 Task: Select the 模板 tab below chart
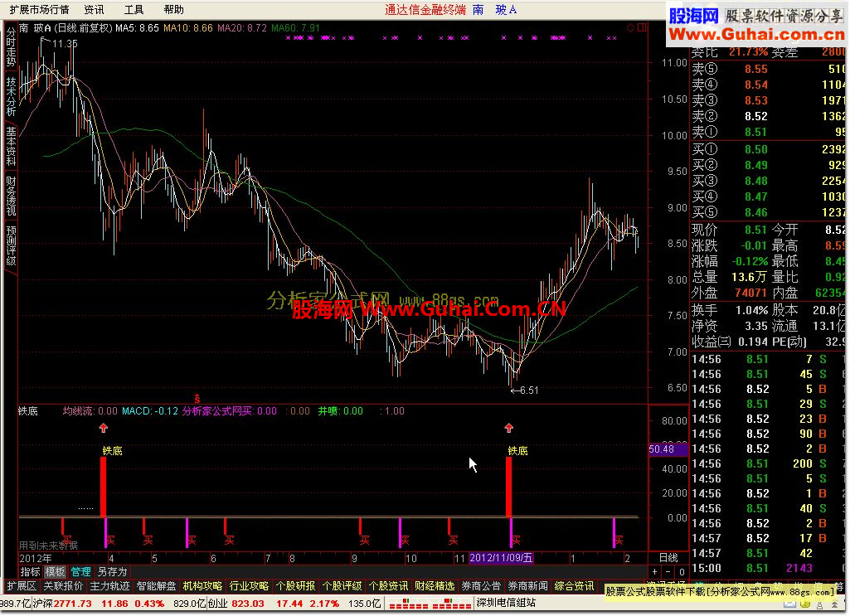(55, 571)
